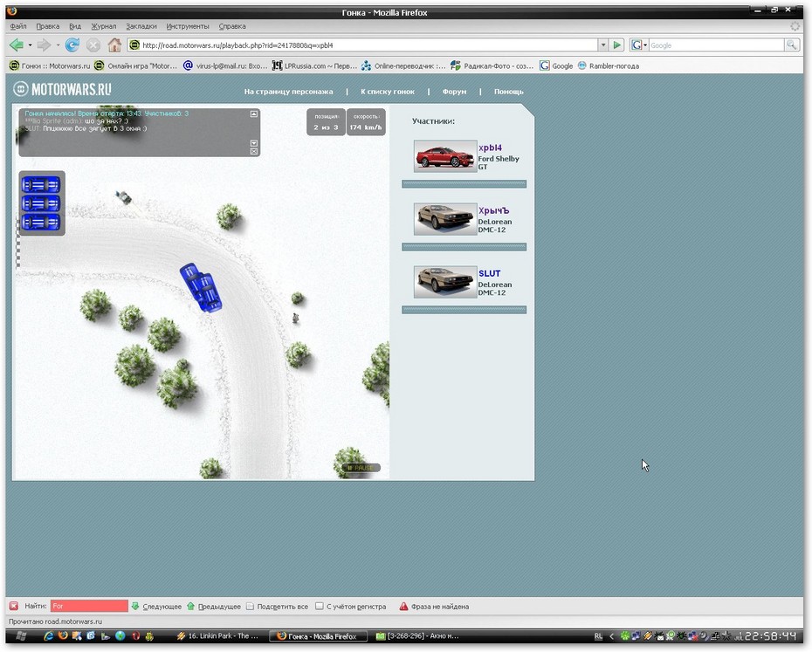812x652 pixels.
Task: Click the ХрычЪ participant name
Action: pyautogui.click(x=493, y=210)
